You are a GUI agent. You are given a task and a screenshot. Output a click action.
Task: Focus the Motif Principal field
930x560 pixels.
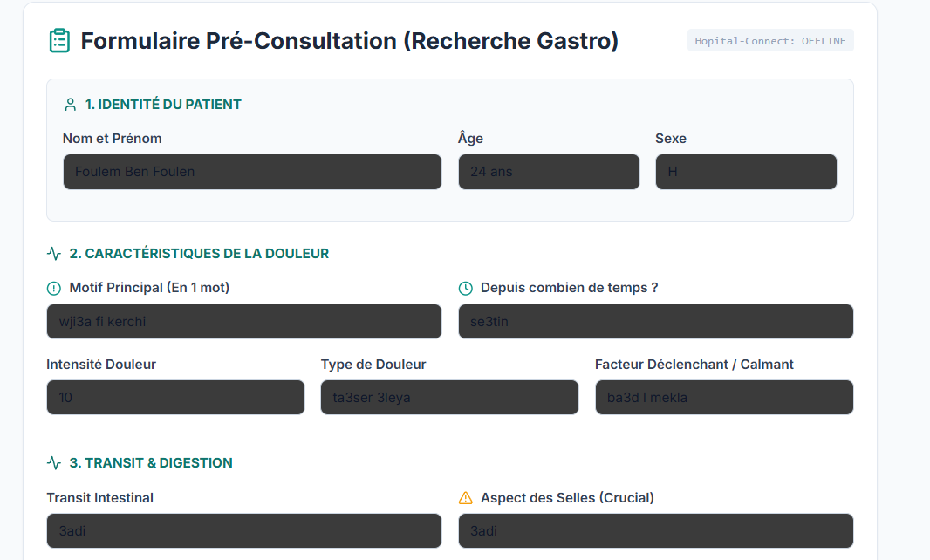click(x=243, y=322)
